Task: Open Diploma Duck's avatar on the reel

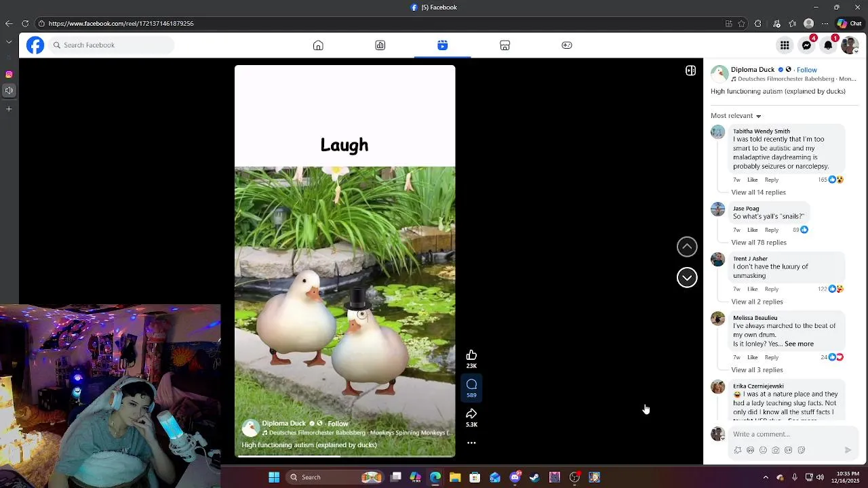Action: (x=251, y=428)
